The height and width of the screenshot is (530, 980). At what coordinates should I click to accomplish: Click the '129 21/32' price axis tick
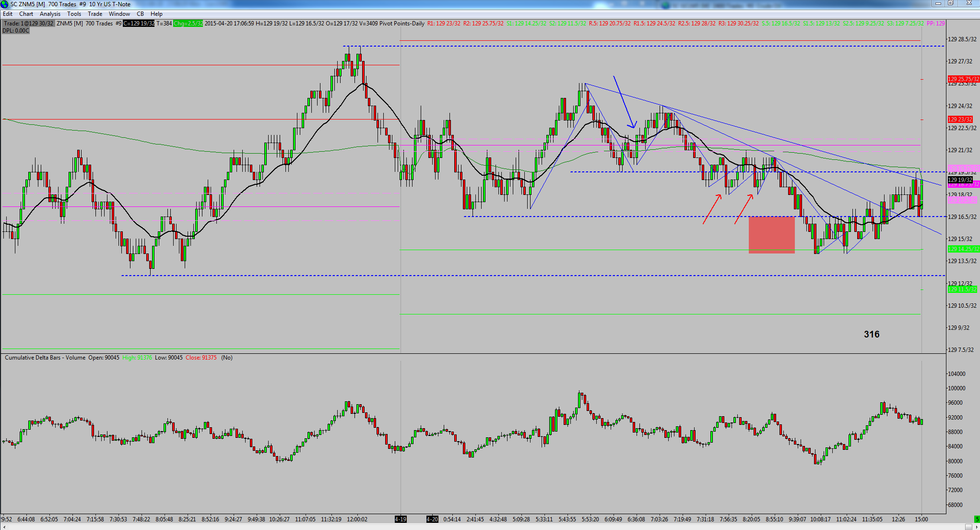click(960, 150)
